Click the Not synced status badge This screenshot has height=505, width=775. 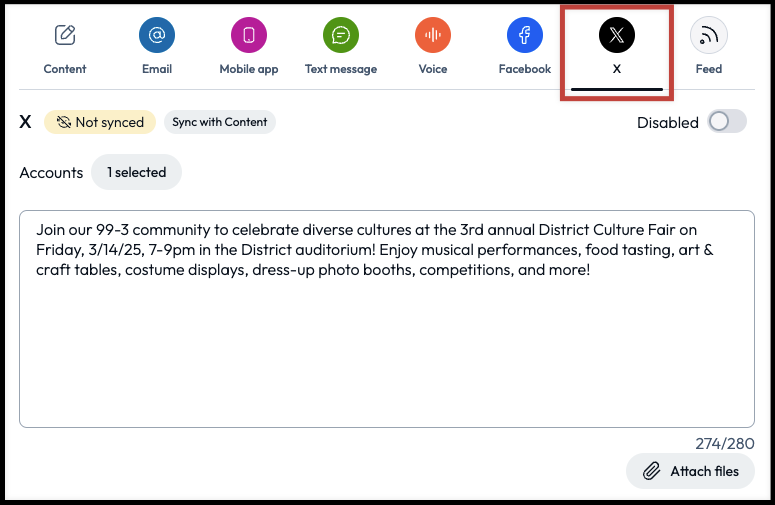(100, 122)
